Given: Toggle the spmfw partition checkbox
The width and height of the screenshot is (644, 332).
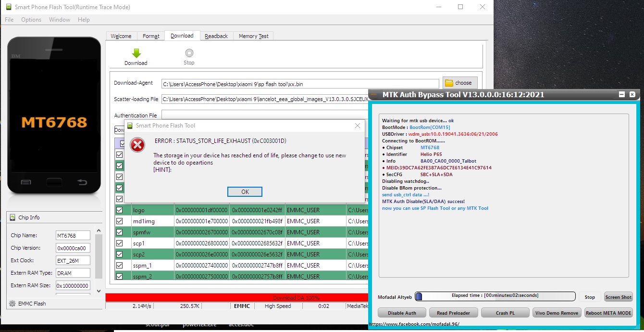Looking at the screenshot, I should point(120,232).
